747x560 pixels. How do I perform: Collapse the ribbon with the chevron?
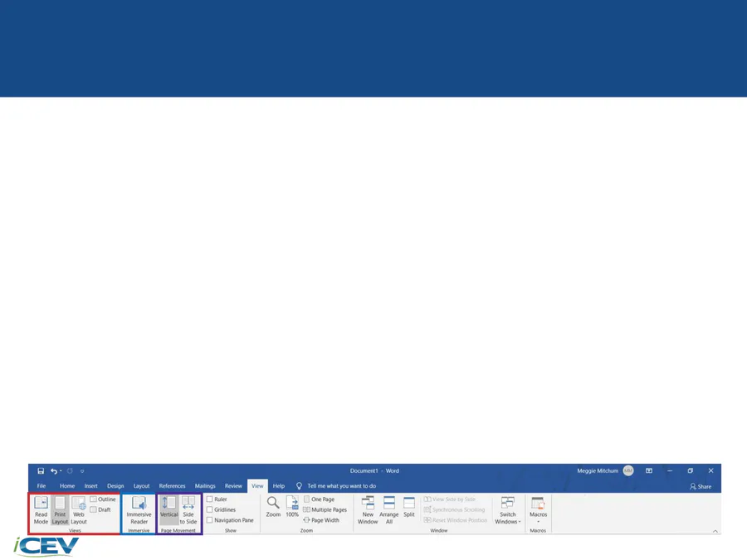[715, 530]
